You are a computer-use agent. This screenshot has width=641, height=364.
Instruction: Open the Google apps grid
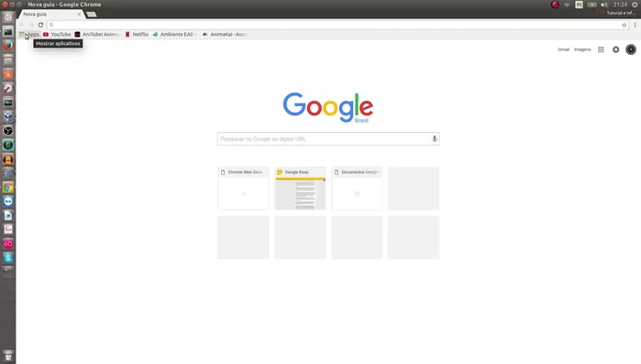pyautogui.click(x=601, y=50)
